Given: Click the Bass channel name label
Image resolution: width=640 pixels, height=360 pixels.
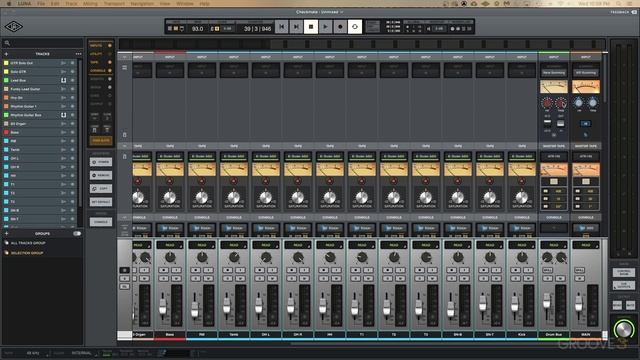Looking at the screenshot, I should point(170,334).
